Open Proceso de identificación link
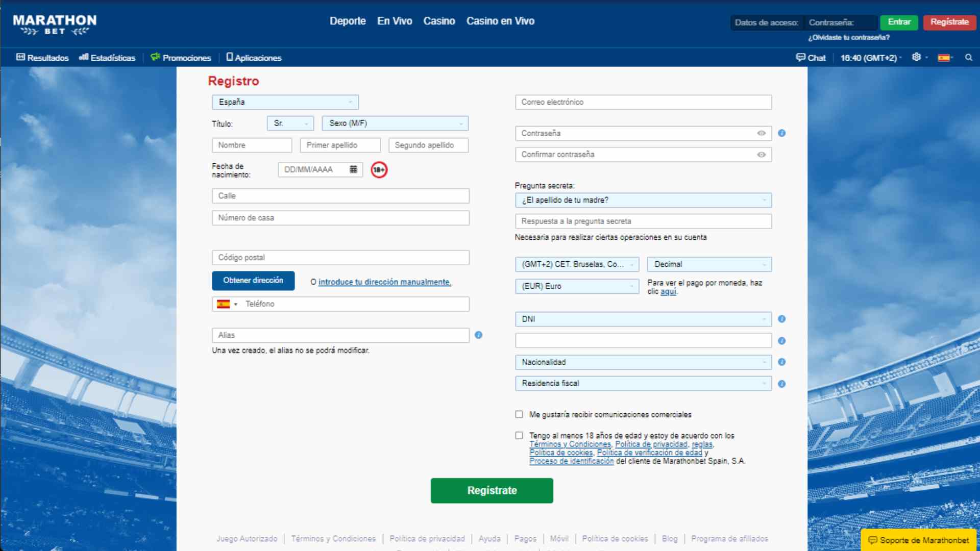This screenshot has width=980, height=551. 572,461
